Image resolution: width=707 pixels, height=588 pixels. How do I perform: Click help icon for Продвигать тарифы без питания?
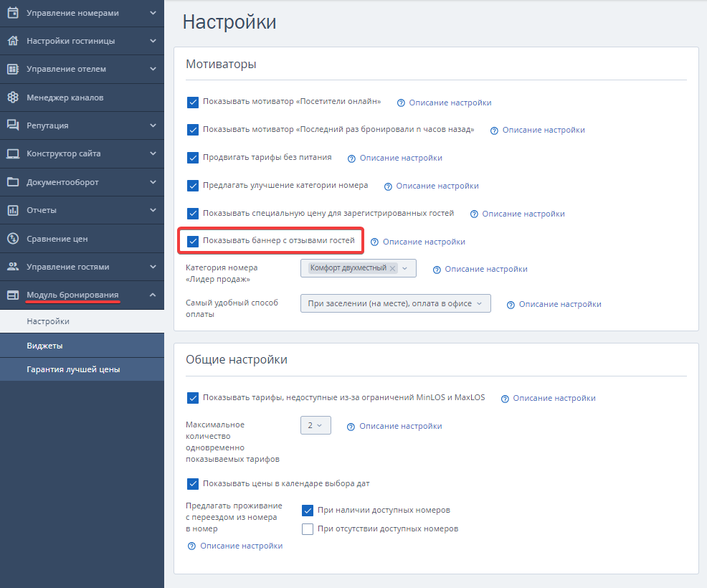(x=351, y=158)
